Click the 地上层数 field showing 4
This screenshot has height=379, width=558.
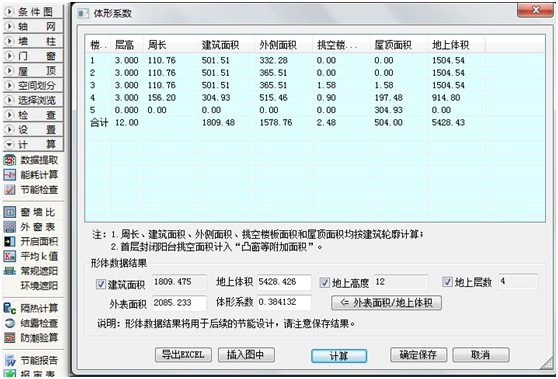coord(518,281)
